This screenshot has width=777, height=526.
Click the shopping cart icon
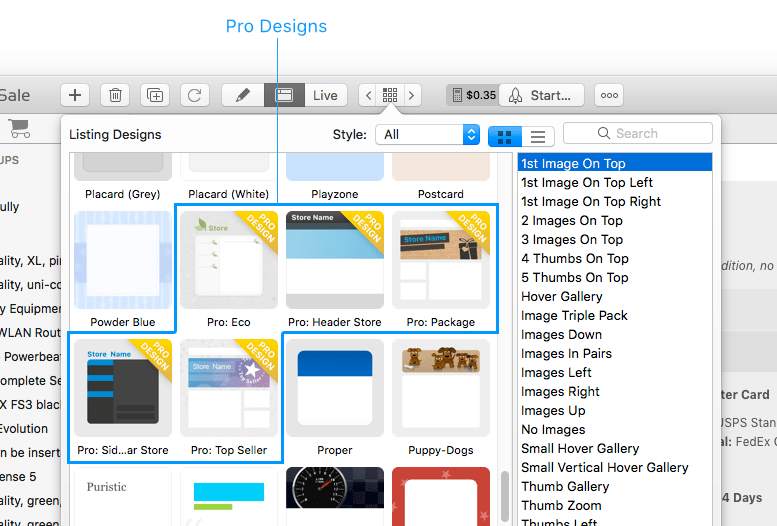click(20, 128)
